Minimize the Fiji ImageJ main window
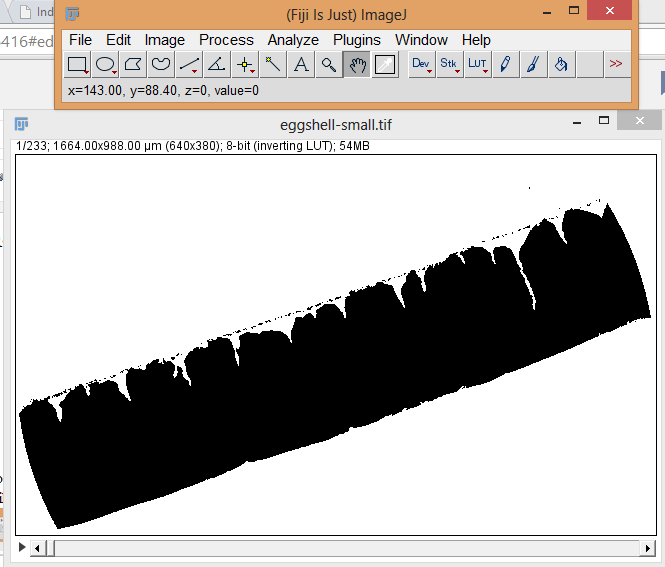This screenshot has width=665, height=567. pos(547,13)
